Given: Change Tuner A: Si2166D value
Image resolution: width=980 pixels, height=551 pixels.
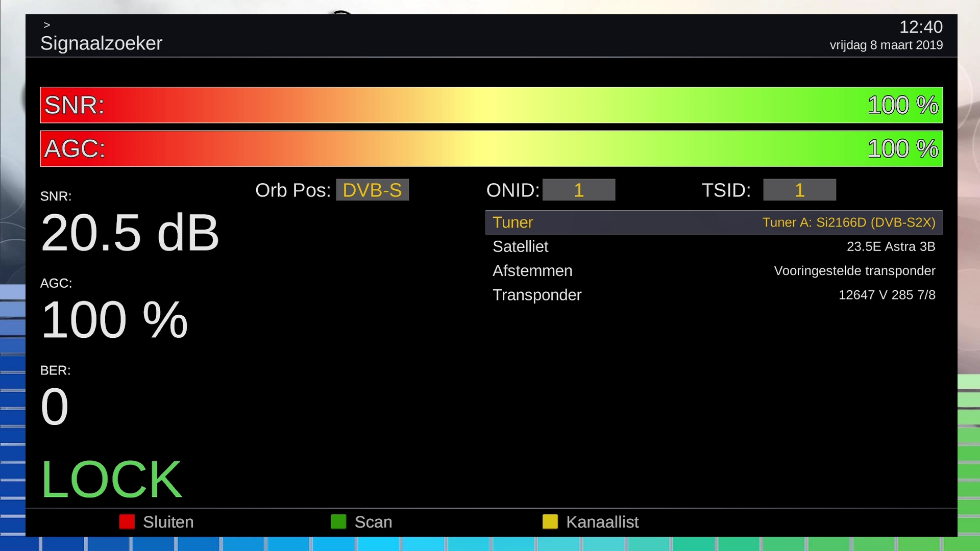Looking at the screenshot, I should pyautogui.click(x=848, y=222).
